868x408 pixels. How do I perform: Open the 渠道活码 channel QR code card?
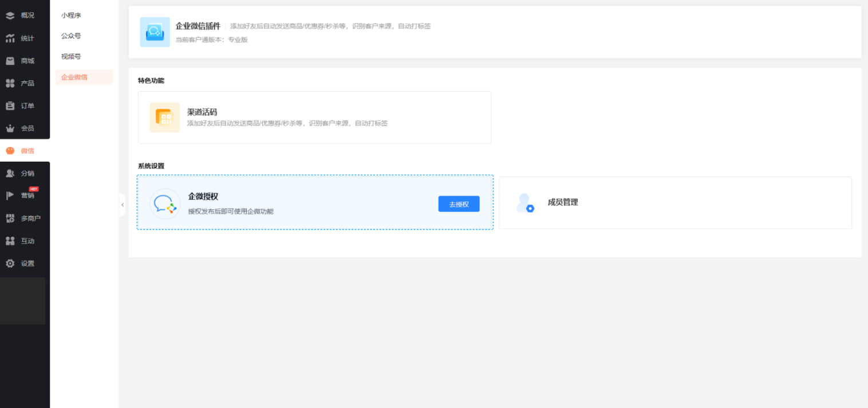click(314, 117)
